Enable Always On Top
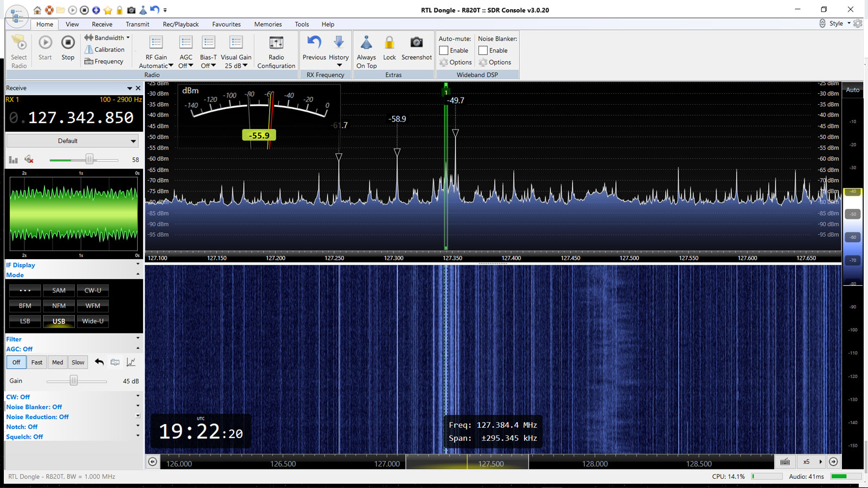The width and height of the screenshot is (868, 488). (x=366, y=52)
